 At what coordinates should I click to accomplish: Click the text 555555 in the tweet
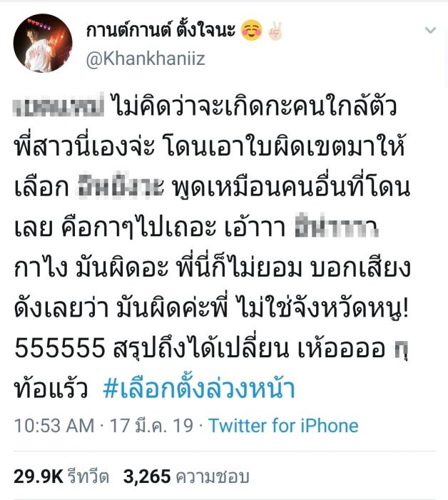point(60,347)
